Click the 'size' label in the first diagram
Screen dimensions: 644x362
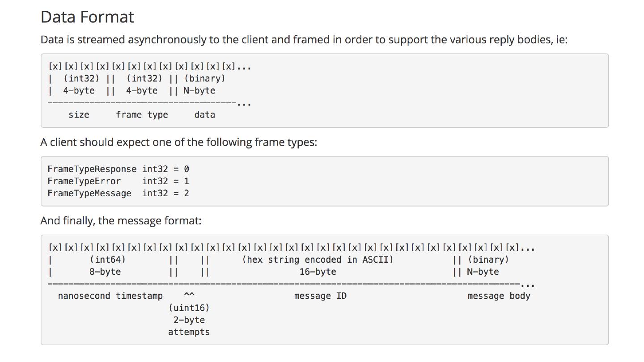point(79,115)
